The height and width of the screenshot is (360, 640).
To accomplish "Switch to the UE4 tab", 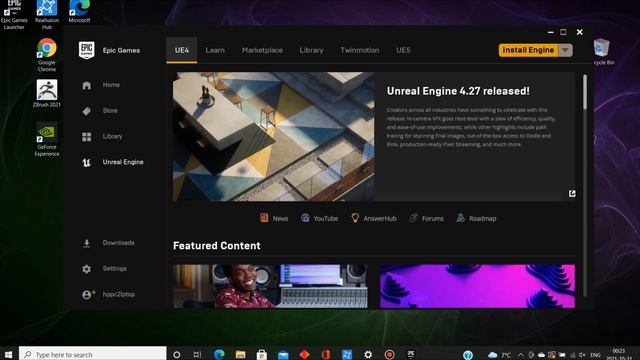I will point(182,50).
